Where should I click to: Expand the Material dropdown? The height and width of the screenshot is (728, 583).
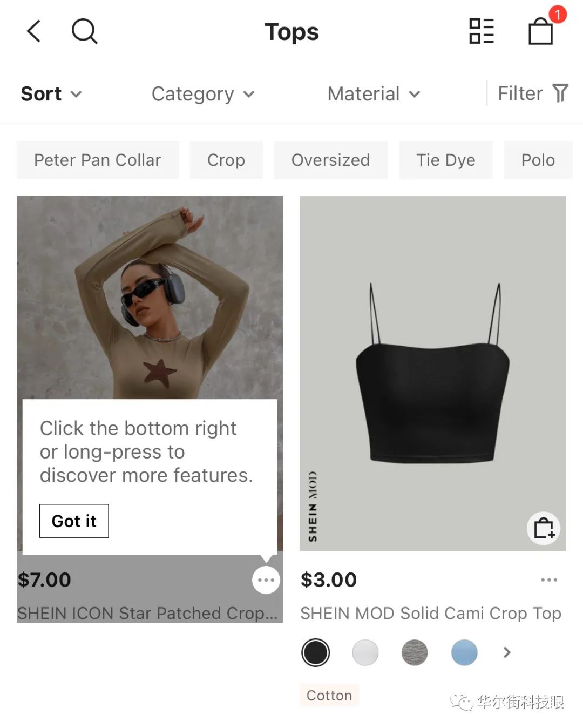[x=374, y=94]
